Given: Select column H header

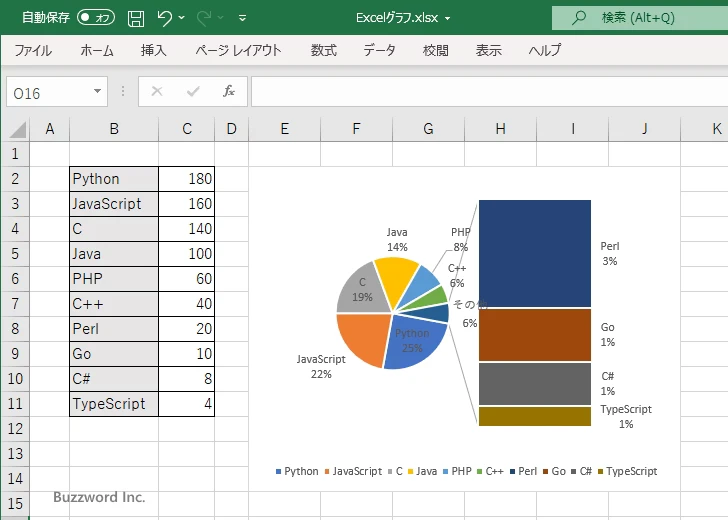Looking at the screenshot, I should (x=500, y=129).
